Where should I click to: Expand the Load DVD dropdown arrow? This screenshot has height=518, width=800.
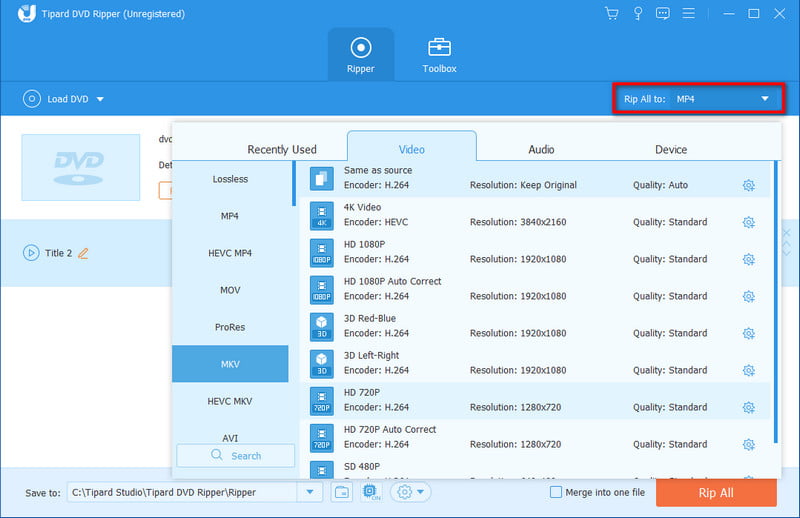(x=100, y=99)
